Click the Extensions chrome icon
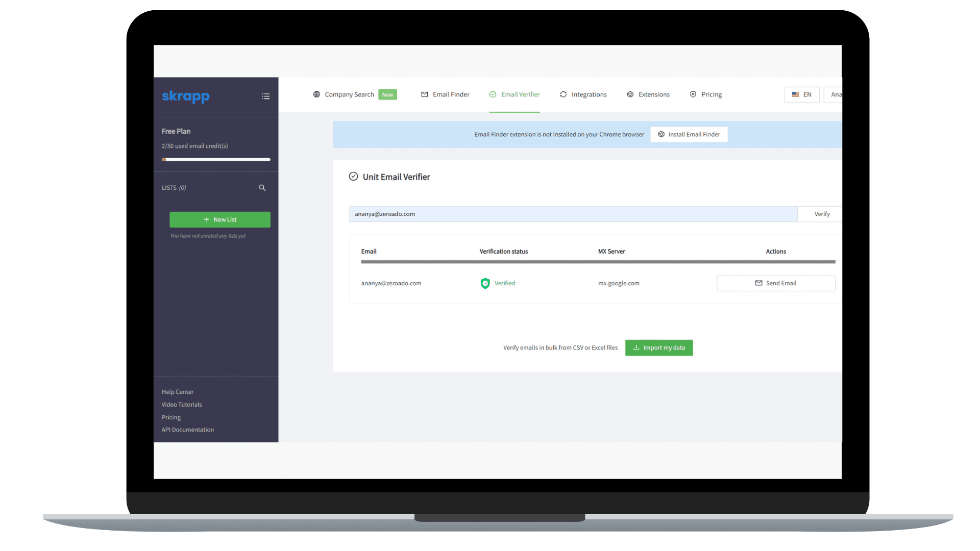 [x=630, y=94]
